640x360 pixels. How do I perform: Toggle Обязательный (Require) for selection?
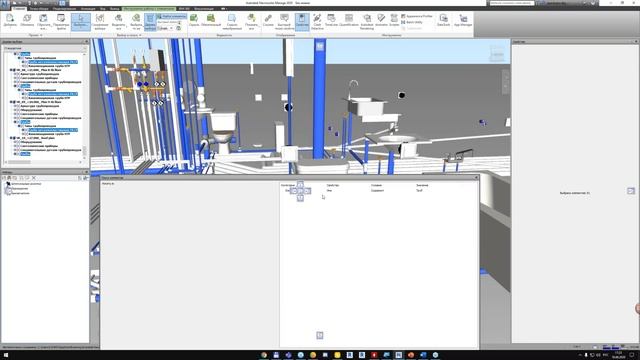click(211, 20)
